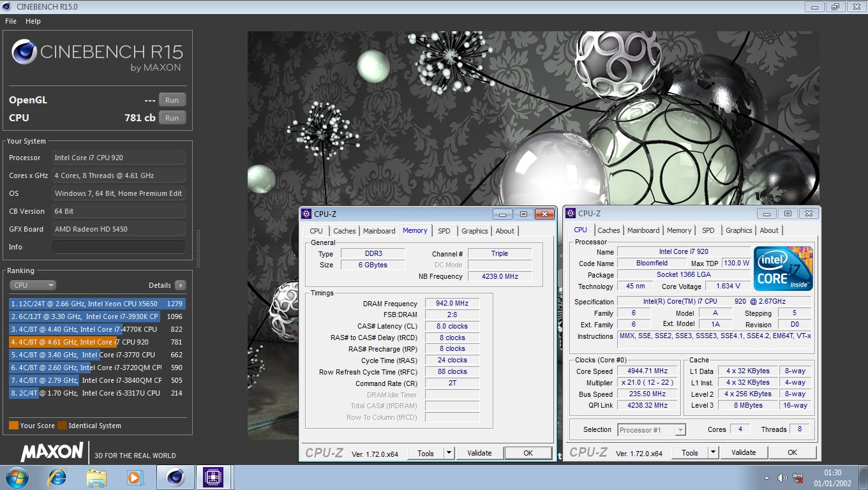Open About tab in right CPU-Z window
Viewport: 868px width, 490px height.
click(x=769, y=230)
